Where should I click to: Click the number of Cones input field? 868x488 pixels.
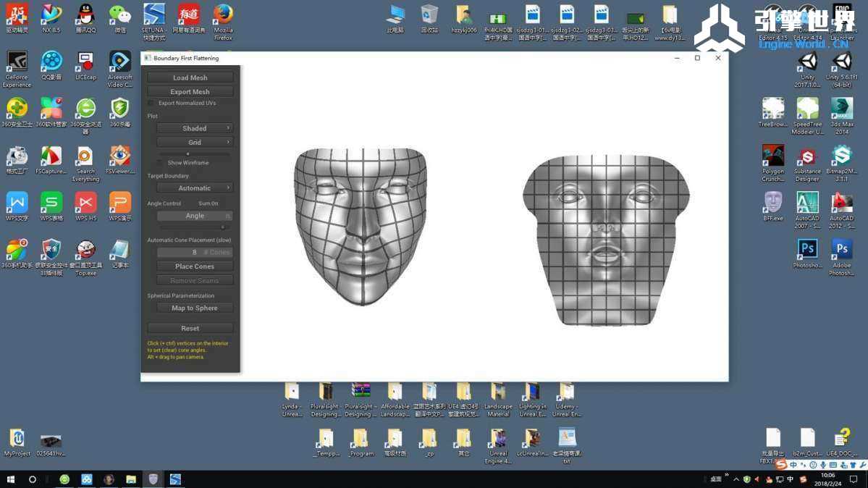pyautogui.click(x=194, y=252)
